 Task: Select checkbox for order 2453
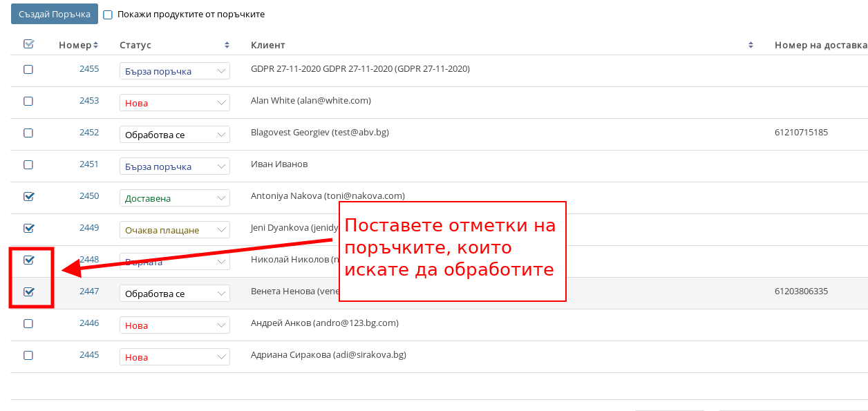(x=28, y=101)
